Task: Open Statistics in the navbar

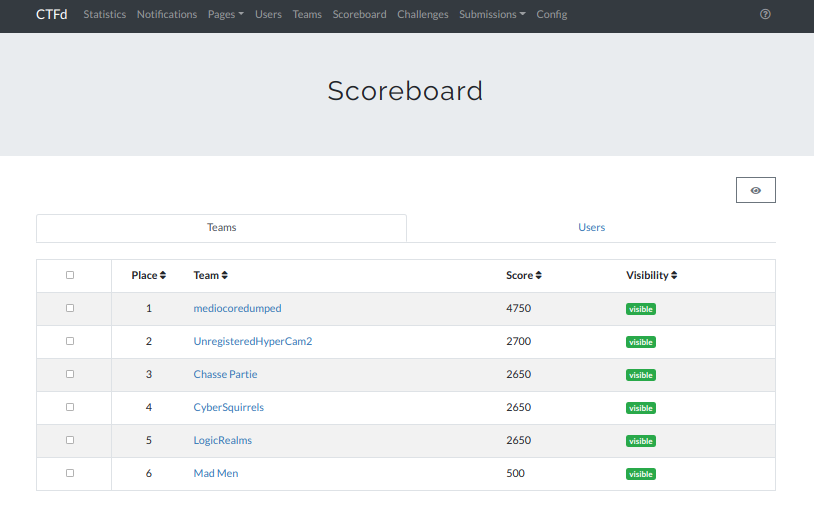Action: tap(104, 15)
